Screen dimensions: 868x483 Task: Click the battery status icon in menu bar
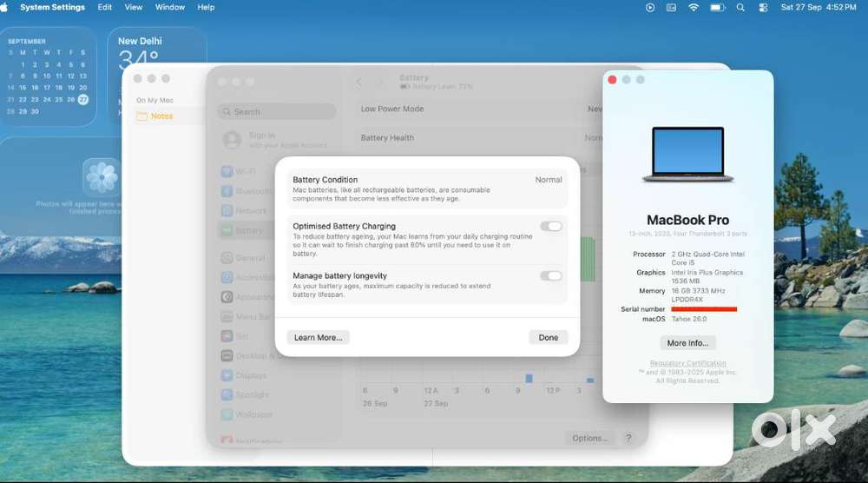point(717,7)
